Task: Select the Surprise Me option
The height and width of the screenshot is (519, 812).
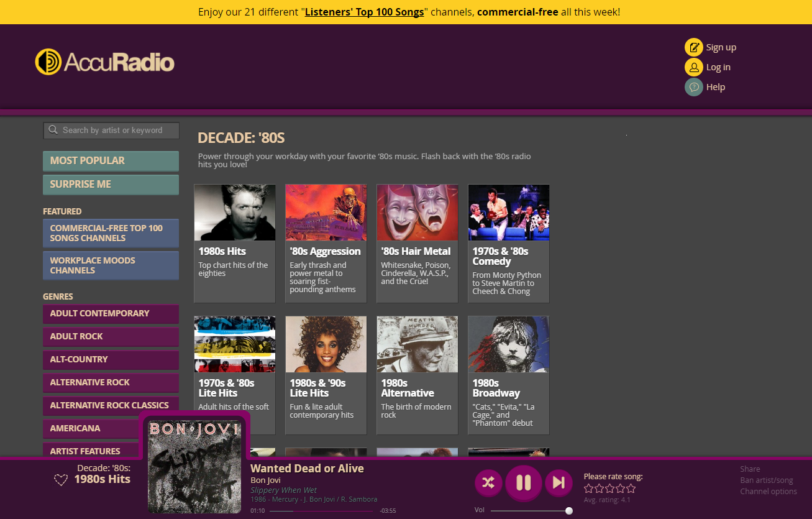Action: point(111,185)
